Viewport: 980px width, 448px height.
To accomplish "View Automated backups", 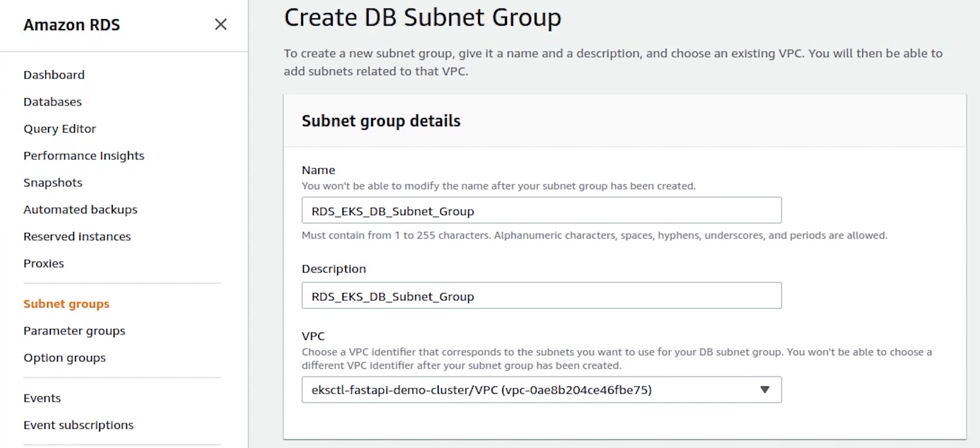I will click(x=80, y=210).
